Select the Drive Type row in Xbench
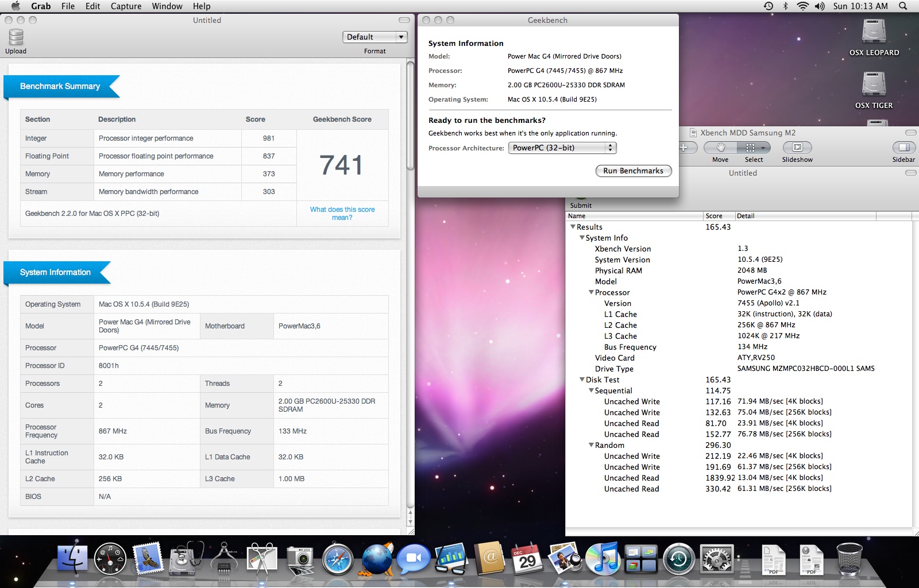Screen dimensions: 919x588 pos(739,369)
